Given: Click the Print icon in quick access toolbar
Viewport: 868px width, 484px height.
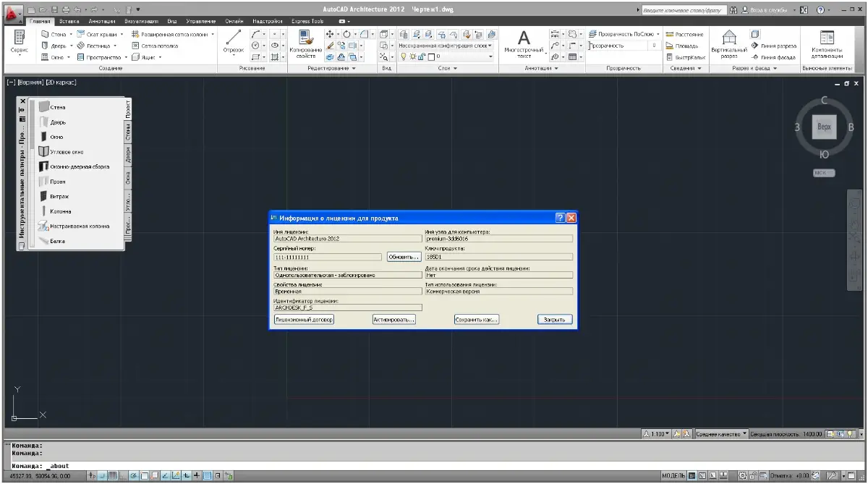Looking at the screenshot, I should [67, 9].
